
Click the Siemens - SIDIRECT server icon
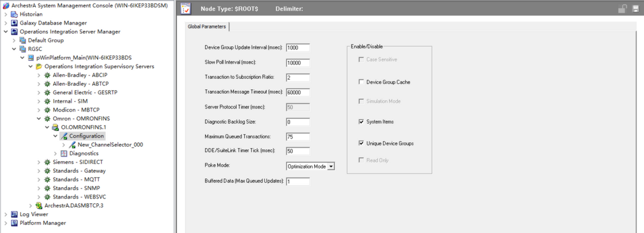click(47, 162)
